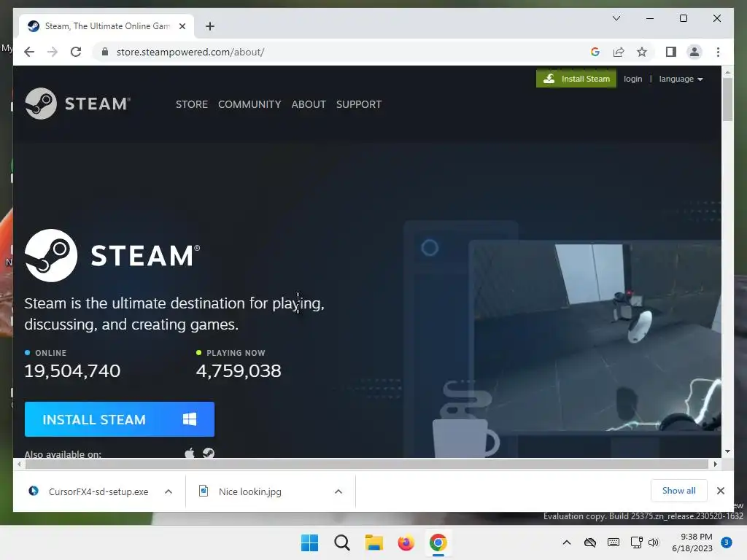Click the OneDrive cloud tray icon

[589, 542]
